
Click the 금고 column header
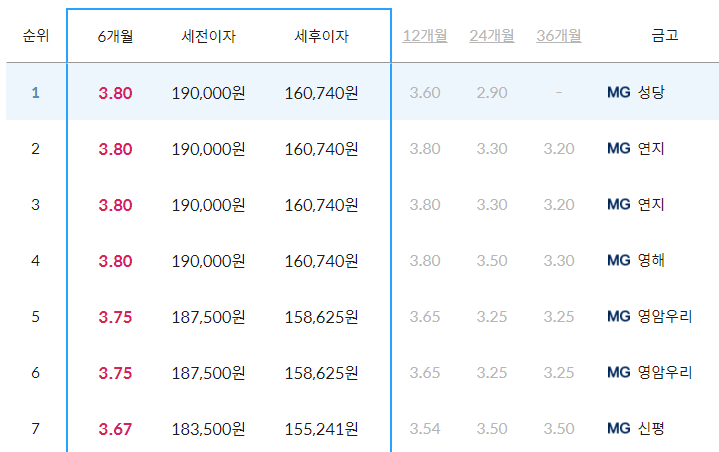click(x=664, y=36)
